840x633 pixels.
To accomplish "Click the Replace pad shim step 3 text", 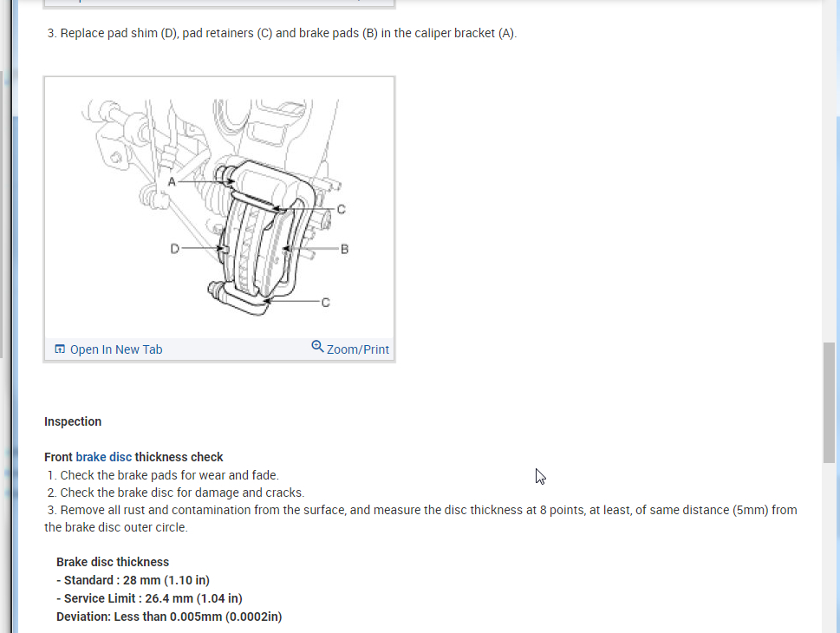I will click(x=282, y=33).
